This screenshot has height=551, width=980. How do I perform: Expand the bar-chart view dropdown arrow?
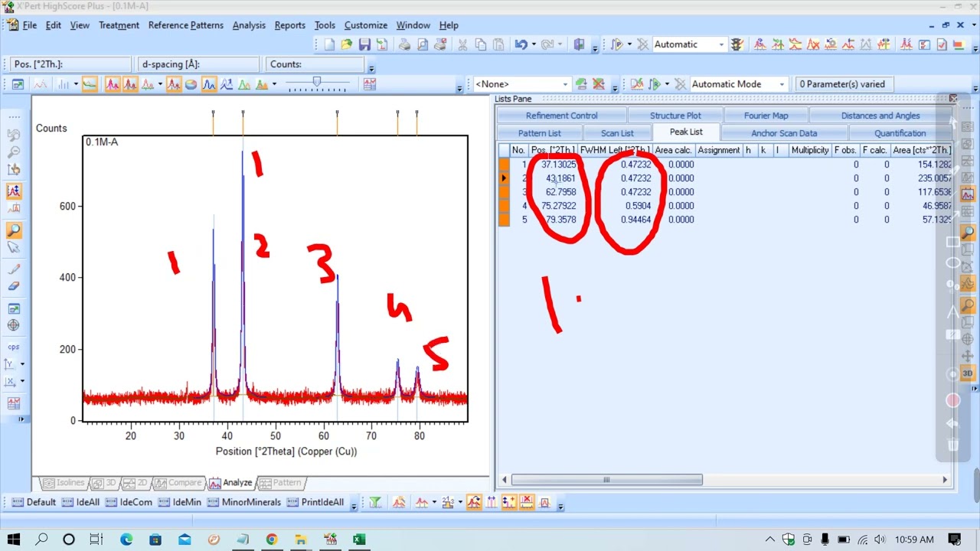click(76, 84)
